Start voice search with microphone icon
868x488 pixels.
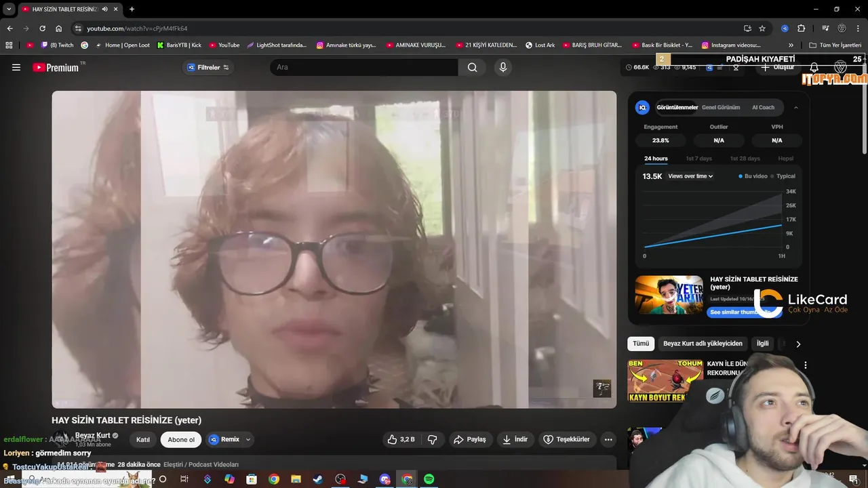point(502,67)
